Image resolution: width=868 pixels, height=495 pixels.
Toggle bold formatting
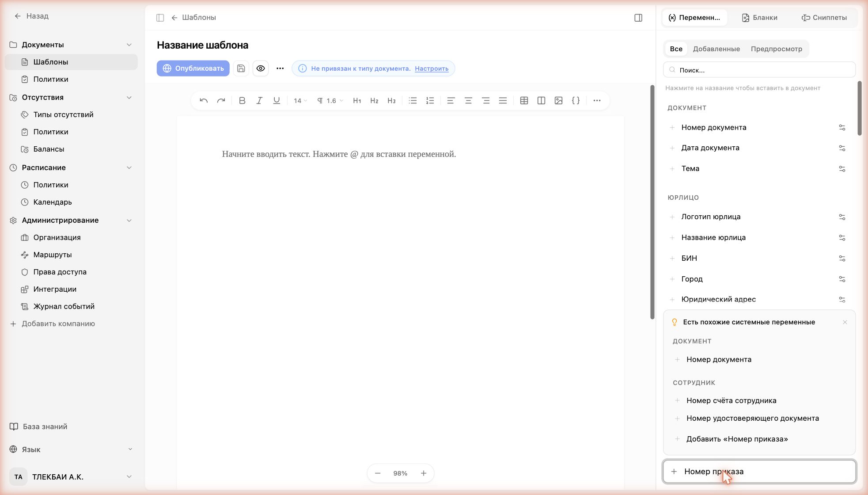coord(242,101)
